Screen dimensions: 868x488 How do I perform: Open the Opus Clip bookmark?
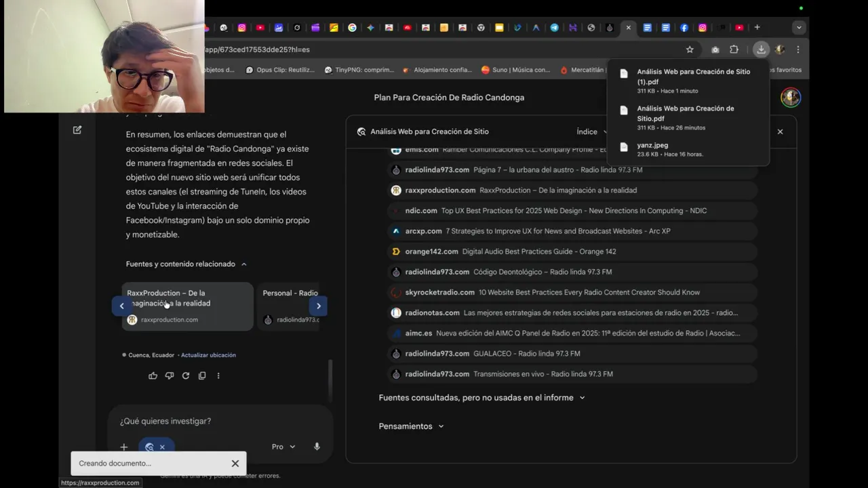tap(281, 70)
